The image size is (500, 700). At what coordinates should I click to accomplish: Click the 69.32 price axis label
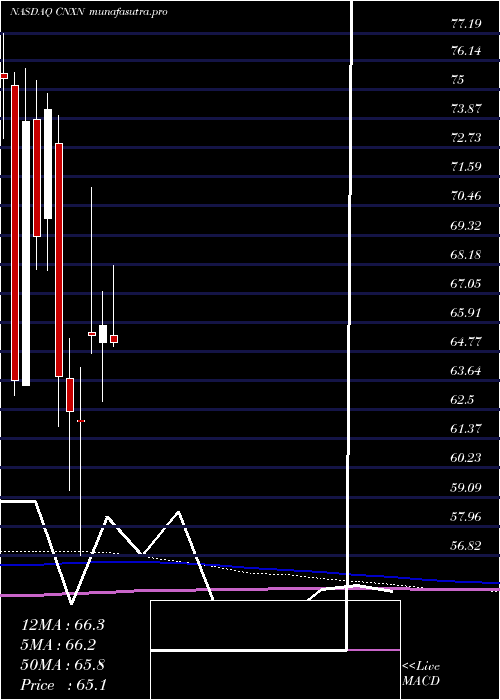tap(466, 225)
